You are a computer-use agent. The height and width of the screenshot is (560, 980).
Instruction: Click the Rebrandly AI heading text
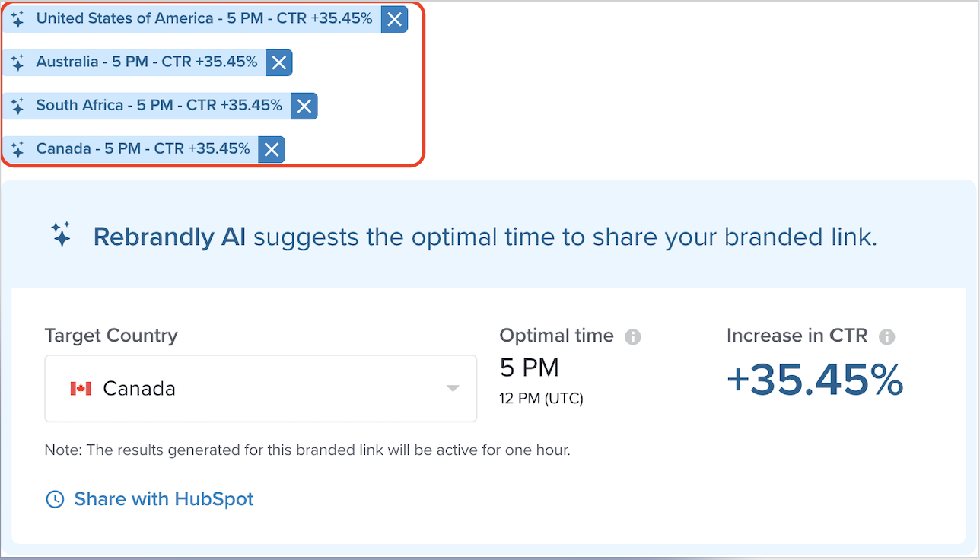click(169, 237)
